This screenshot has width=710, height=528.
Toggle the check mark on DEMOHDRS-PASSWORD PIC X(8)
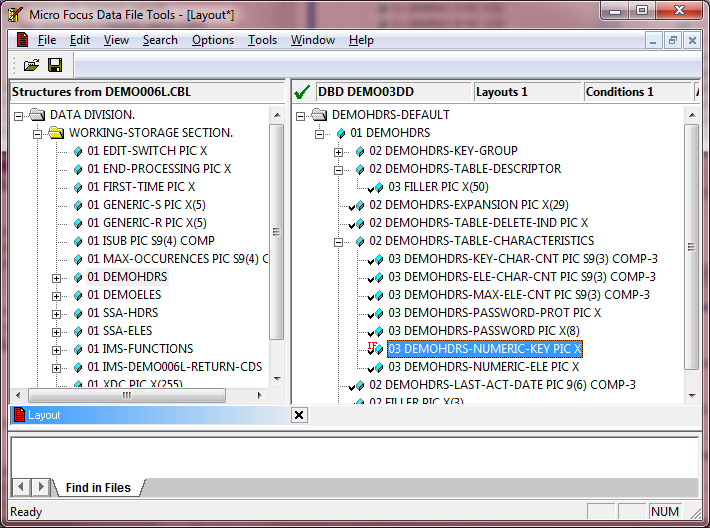coord(374,331)
